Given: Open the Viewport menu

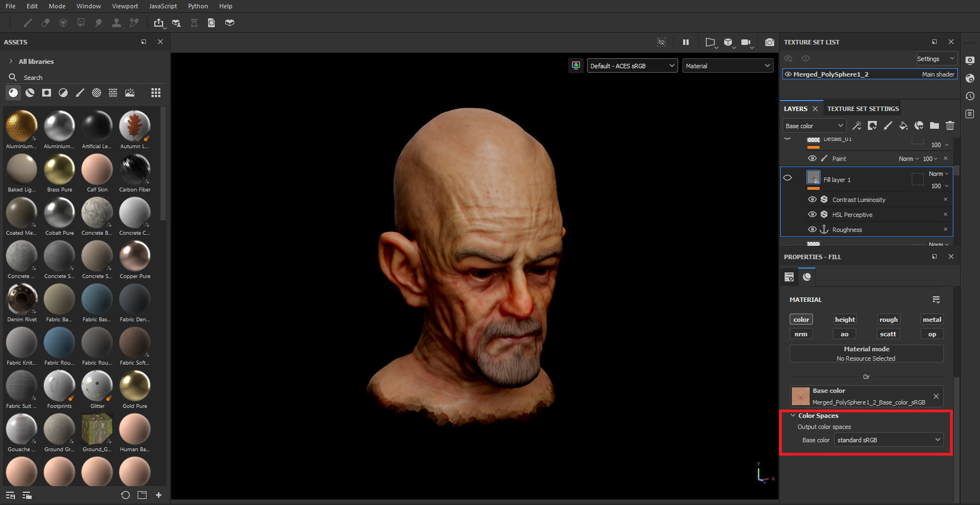Looking at the screenshot, I should (x=125, y=6).
